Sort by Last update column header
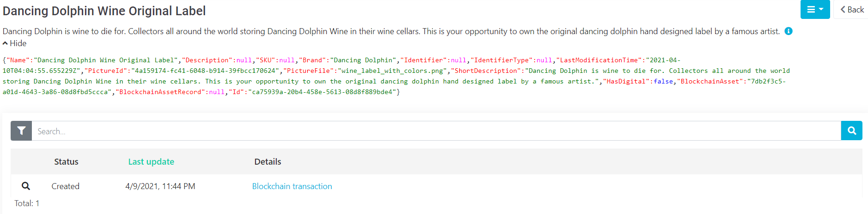 [151, 162]
